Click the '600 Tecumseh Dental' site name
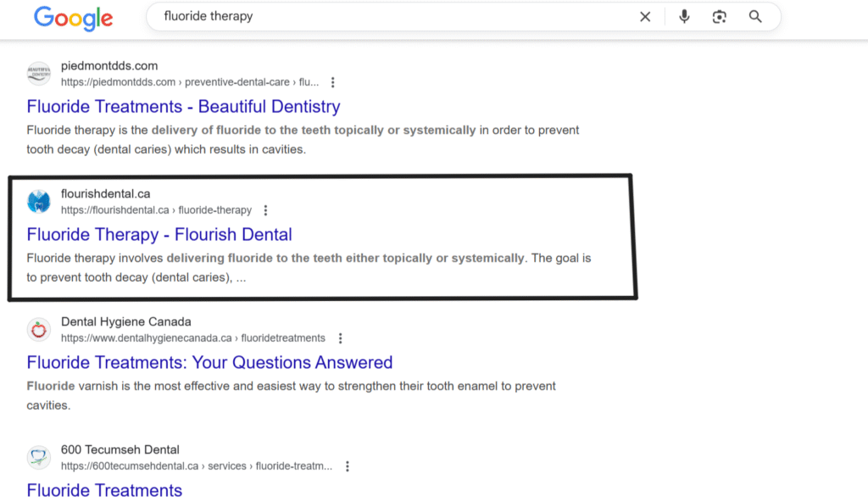This screenshot has width=868, height=502. click(x=120, y=450)
